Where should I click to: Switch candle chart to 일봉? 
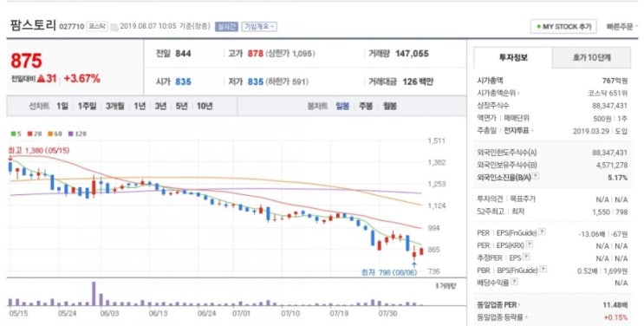pyautogui.click(x=342, y=106)
